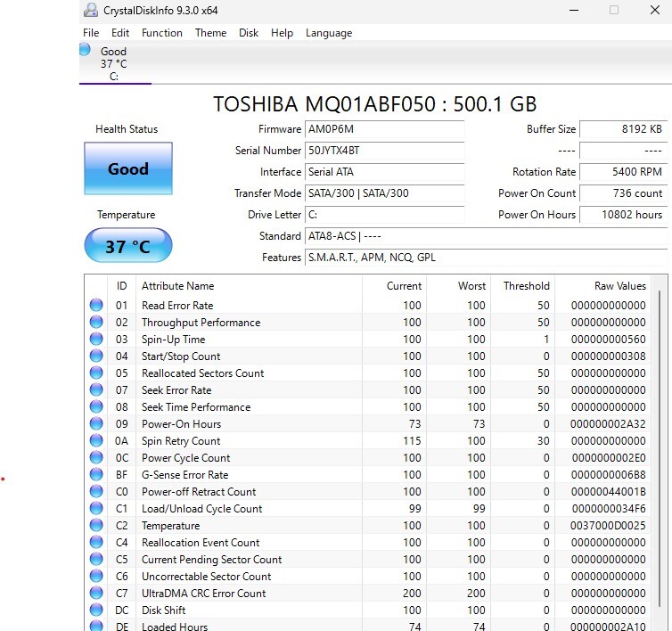The width and height of the screenshot is (672, 631).
Task: Click the status orb beside UltraDMA CRC Error Count
Action: click(x=96, y=594)
